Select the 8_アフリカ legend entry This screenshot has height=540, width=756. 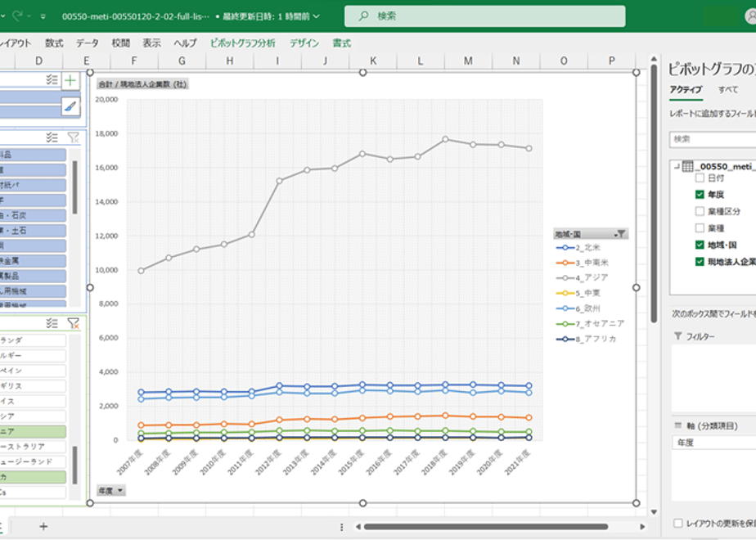coord(587,339)
